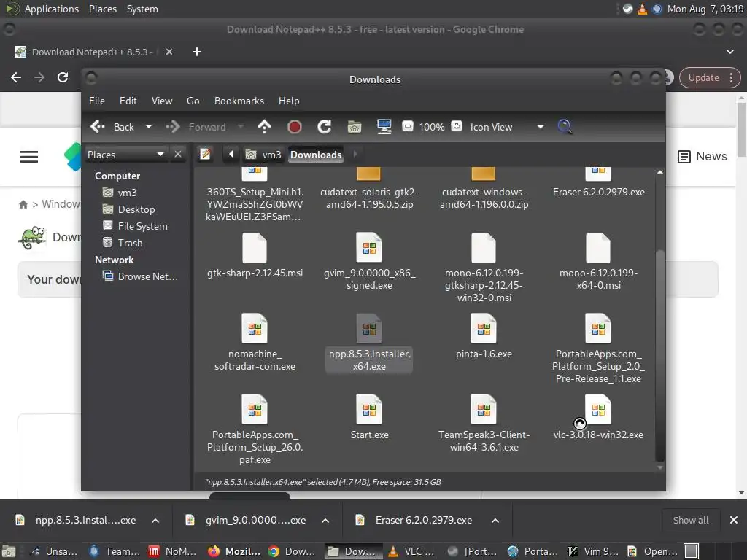Open the Bookmarks menu
Image resolution: width=747 pixels, height=560 pixels.
click(239, 101)
